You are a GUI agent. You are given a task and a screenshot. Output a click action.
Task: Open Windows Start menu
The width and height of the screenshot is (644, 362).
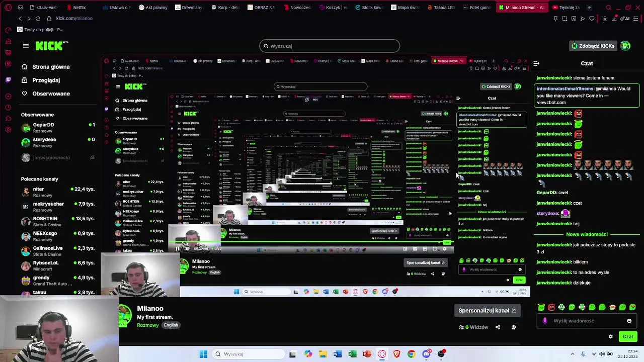[203, 354]
